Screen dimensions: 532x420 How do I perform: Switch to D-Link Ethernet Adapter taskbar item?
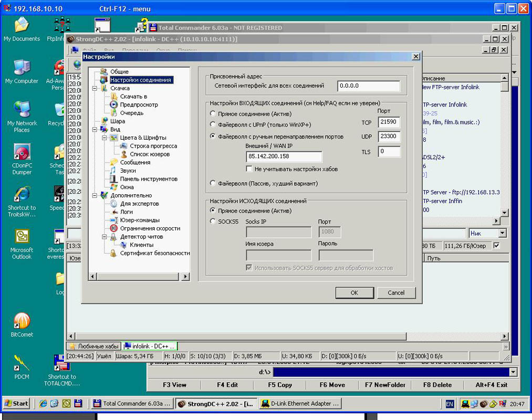pyautogui.click(x=300, y=403)
